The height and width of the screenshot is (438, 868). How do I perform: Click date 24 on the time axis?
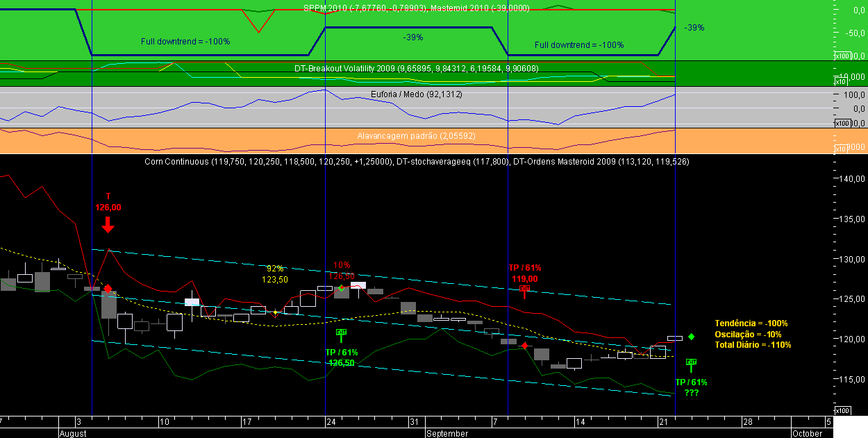[331, 422]
